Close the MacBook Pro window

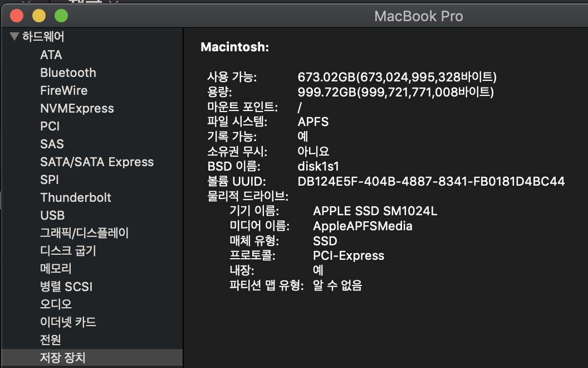[x=17, y=16]
